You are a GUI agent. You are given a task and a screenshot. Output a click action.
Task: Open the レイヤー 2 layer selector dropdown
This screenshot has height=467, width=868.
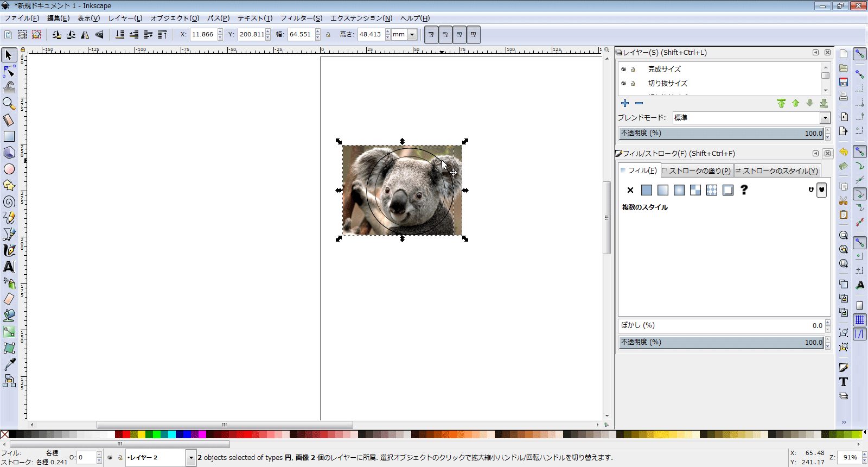click(x=190, y=458)
